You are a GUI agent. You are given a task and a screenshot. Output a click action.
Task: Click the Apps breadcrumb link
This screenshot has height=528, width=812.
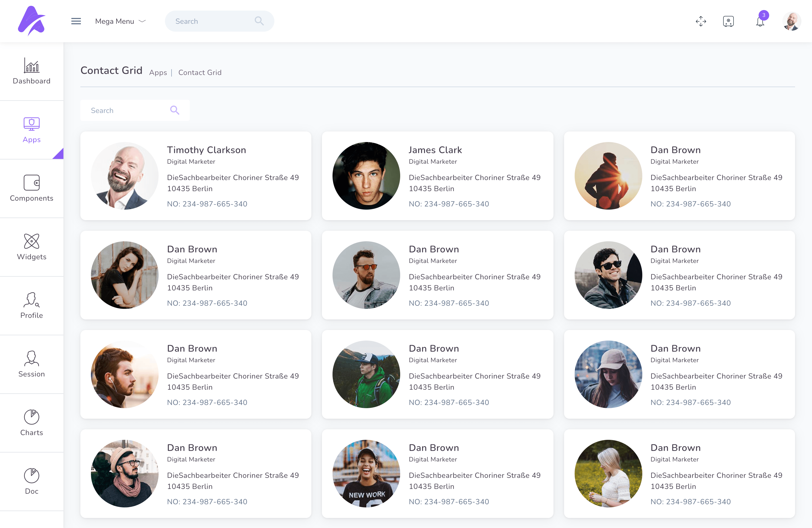coord(158,73)
